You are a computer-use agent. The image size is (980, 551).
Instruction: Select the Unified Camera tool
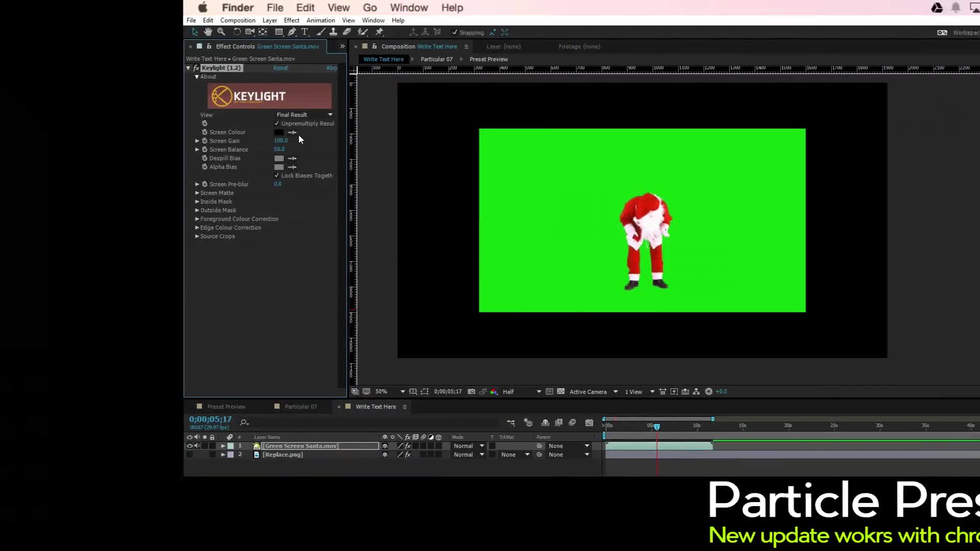point(250,32)
